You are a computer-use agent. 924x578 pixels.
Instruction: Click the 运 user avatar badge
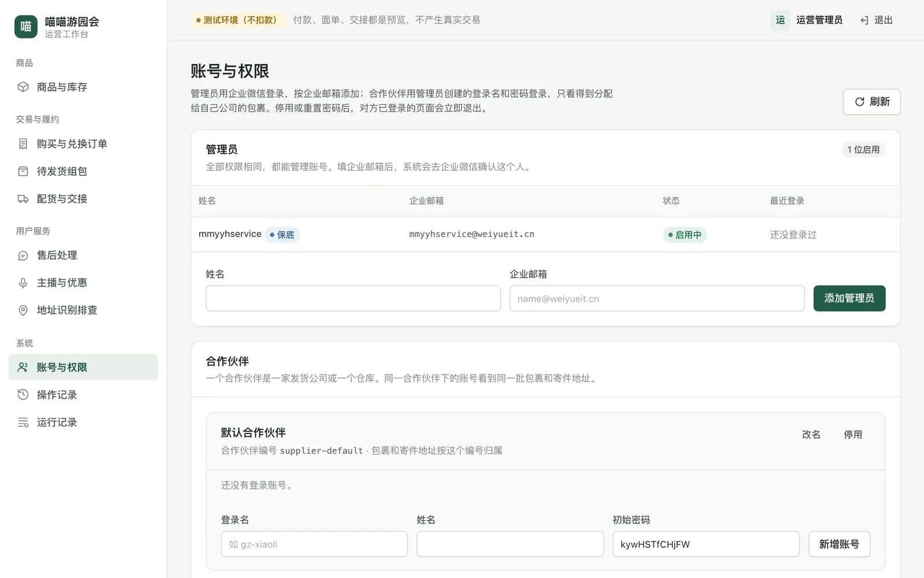coord(780,20)
